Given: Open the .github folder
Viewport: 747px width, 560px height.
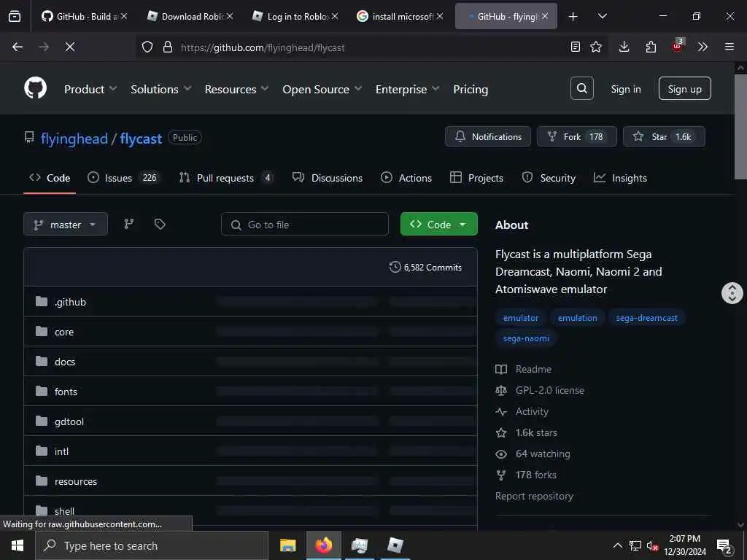Looking at the screenshot, I should point(70,302).
